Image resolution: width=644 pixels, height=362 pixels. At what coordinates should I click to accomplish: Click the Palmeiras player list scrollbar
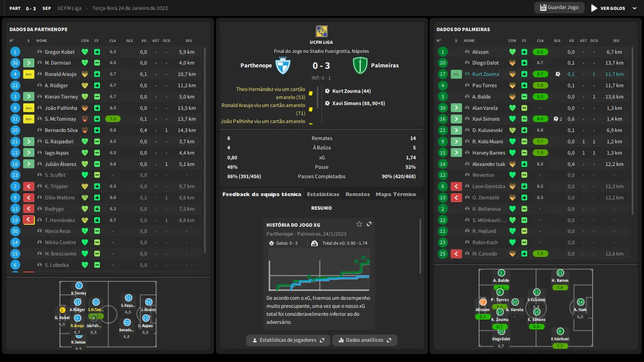point(632,132)
